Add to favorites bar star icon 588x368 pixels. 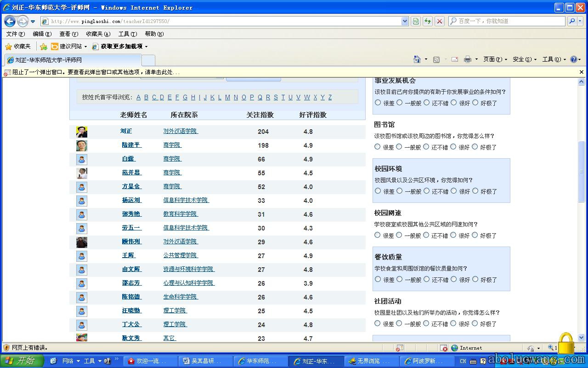44,46
